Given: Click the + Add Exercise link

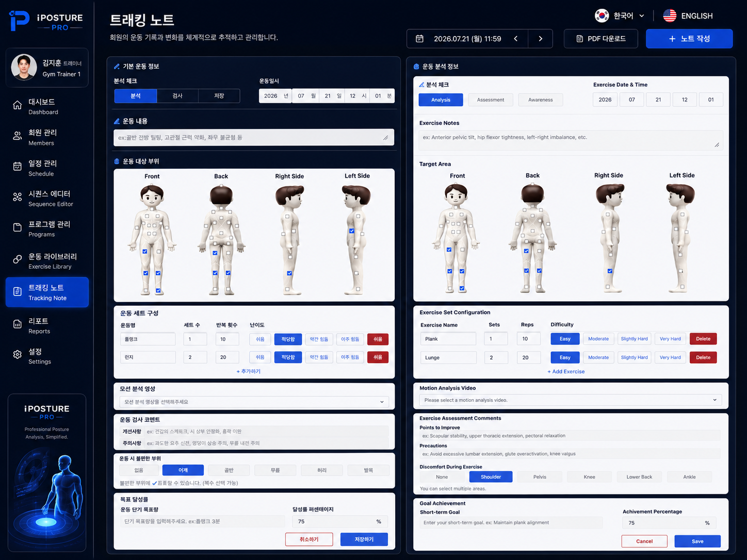Looking at the screenshot, I should [566, 372].
